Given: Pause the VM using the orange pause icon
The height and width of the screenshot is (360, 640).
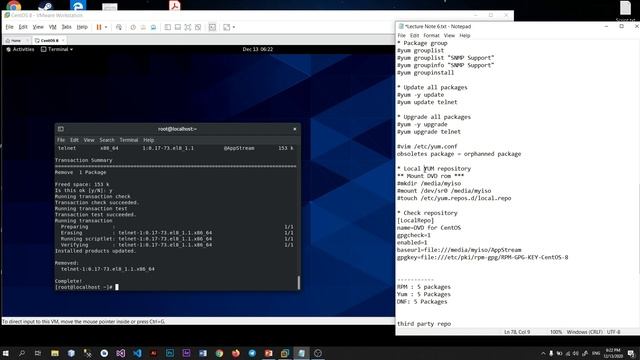Looking at the screenshot, I should pos(99,27).
